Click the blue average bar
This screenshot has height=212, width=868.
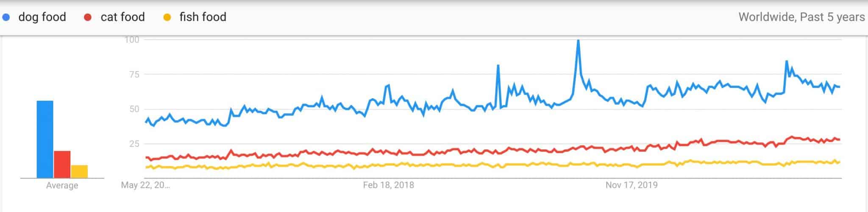point(45,139)
